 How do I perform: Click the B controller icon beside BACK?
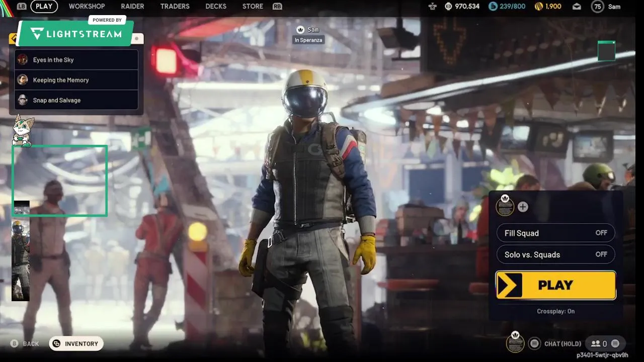pos(15,344)
